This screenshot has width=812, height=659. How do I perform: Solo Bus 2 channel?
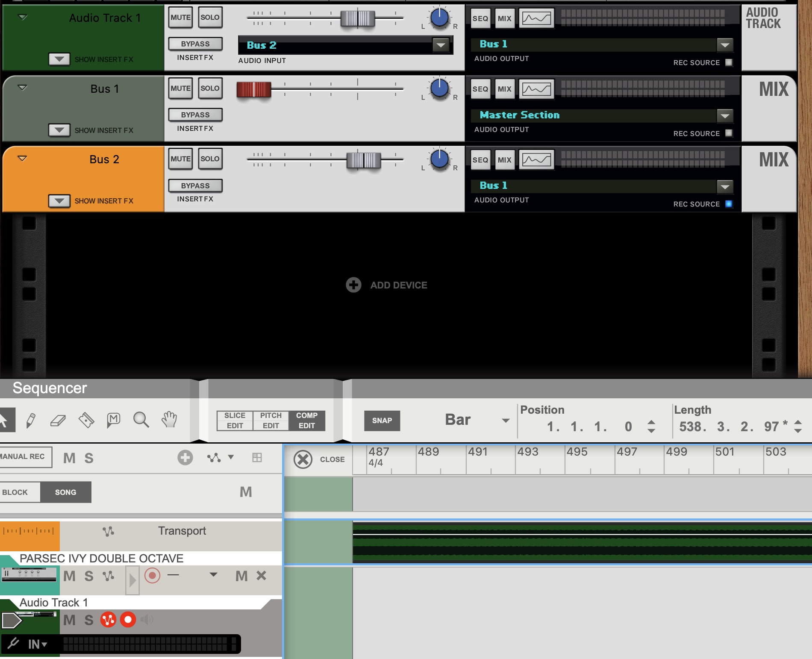210,159
